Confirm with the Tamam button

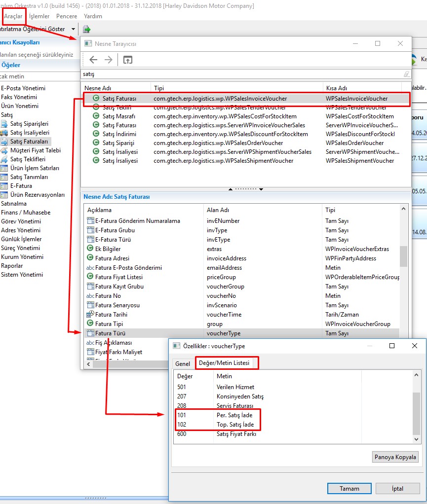[349, 489]
